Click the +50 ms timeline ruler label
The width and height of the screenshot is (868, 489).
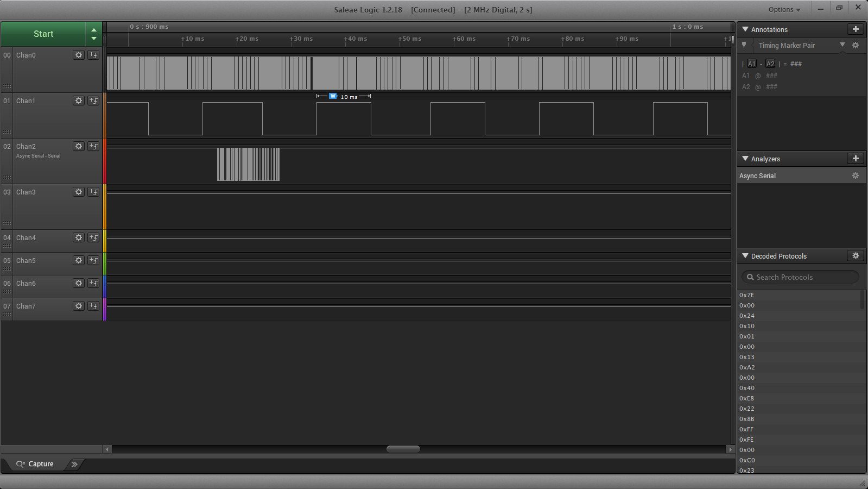point(409,39)
